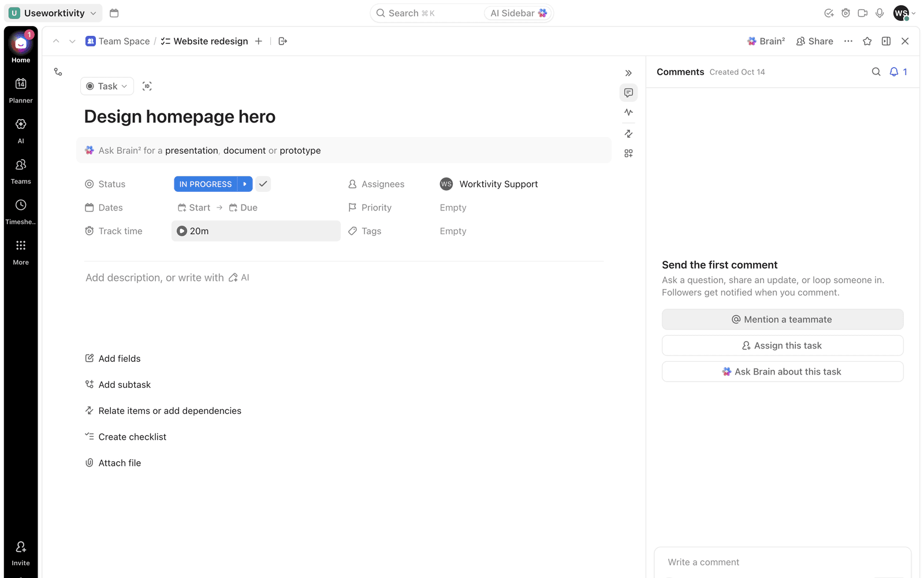This screenshot has height=578, width=924.
Task: Open the Planner sidebar item
Action: (x=21, y=91)
